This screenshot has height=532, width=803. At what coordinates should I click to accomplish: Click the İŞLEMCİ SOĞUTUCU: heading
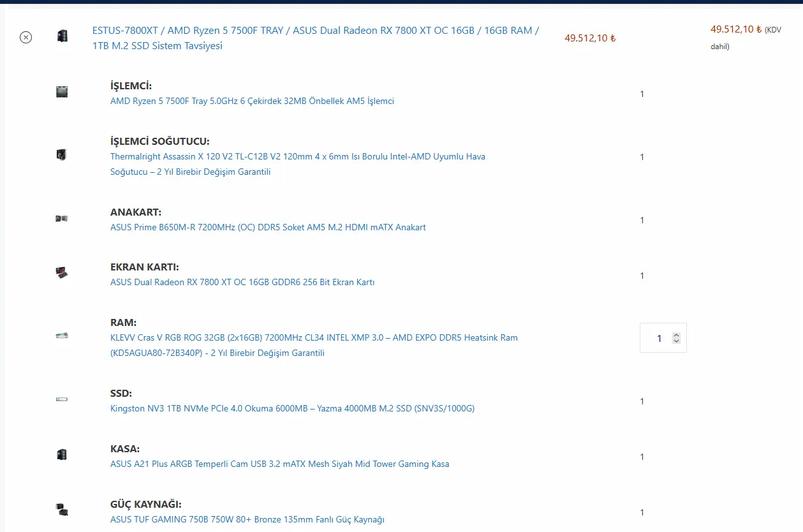160,142
